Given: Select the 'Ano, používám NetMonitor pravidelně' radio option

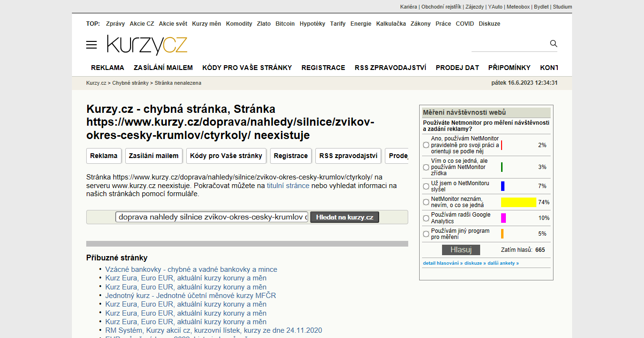Looking at the screenshot, I should 426,145.
